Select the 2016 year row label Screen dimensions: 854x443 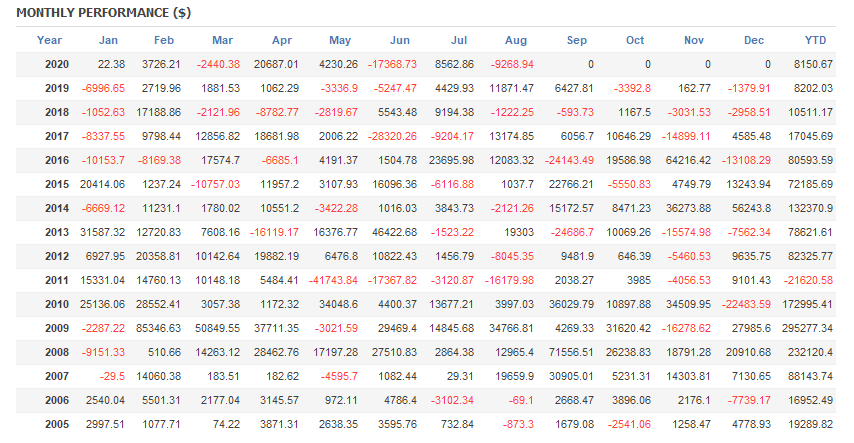coord(57,160)
